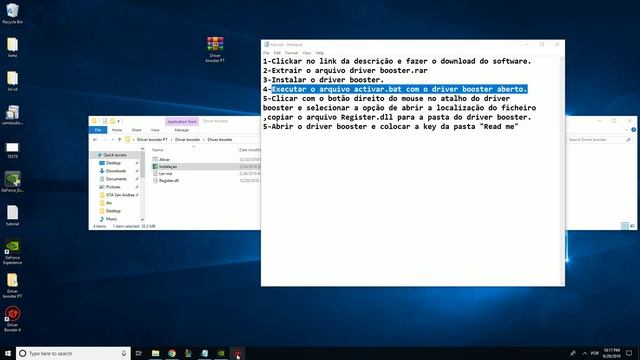This screenshot has width=640, height=360.
Task: Click line '2-Extrair o arquivo driver booster.rar'
Action: point(345,70)
